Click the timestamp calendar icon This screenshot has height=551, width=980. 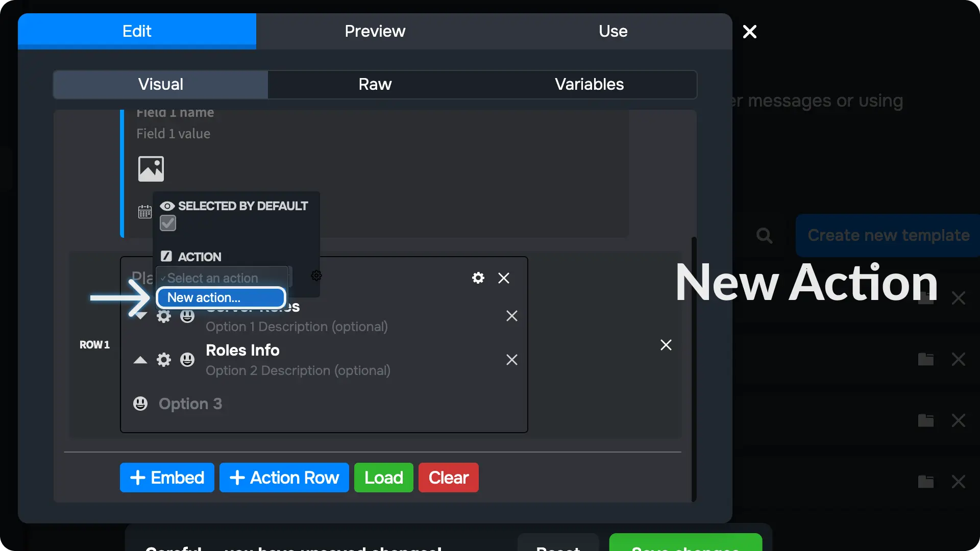coord(145,212)
